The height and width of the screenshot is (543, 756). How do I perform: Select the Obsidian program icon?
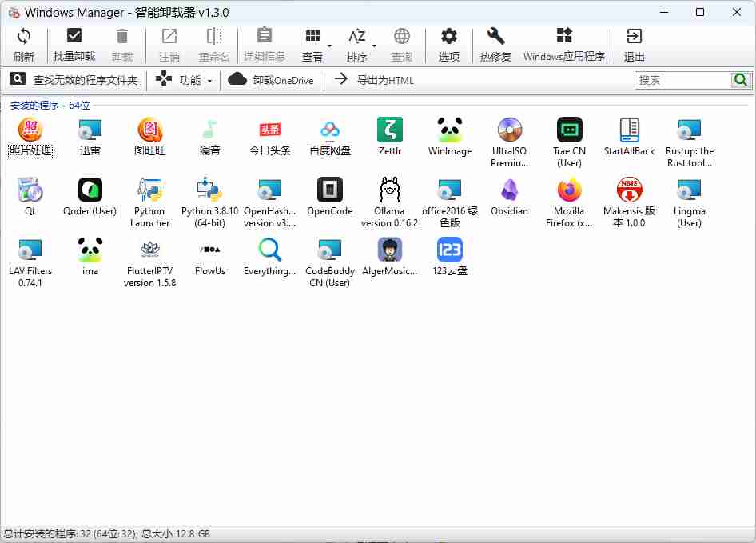(510, 191)
